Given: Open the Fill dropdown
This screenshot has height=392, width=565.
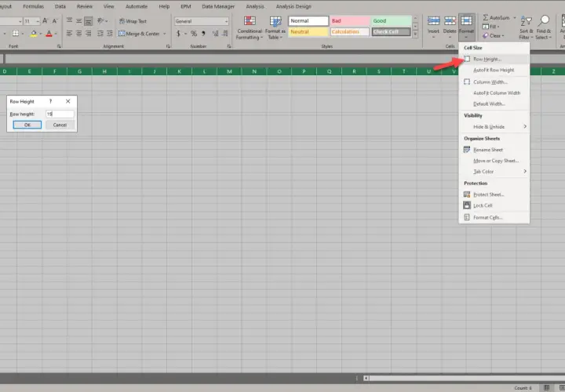Looking at the screenshot, I should [x=490, y=27].
